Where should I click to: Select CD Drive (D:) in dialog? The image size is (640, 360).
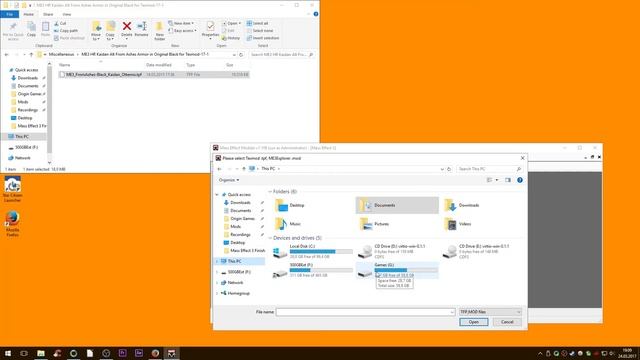(397, 251)
